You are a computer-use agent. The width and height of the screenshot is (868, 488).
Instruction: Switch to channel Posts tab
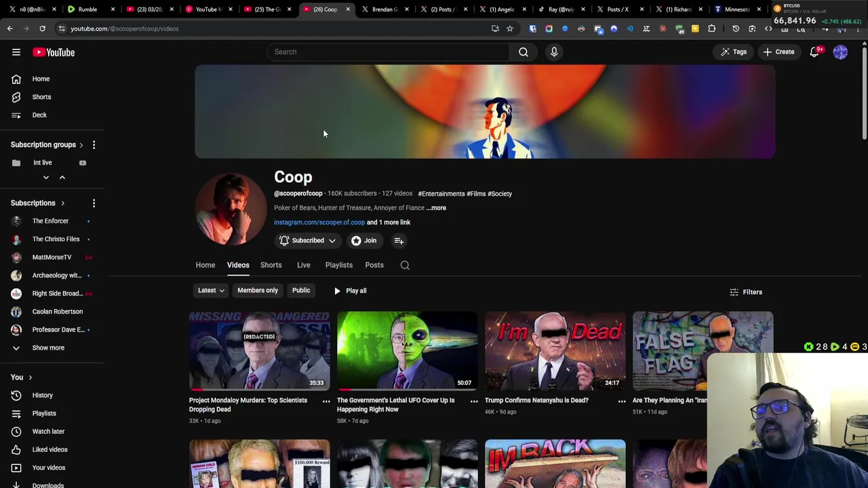point(374,265)
